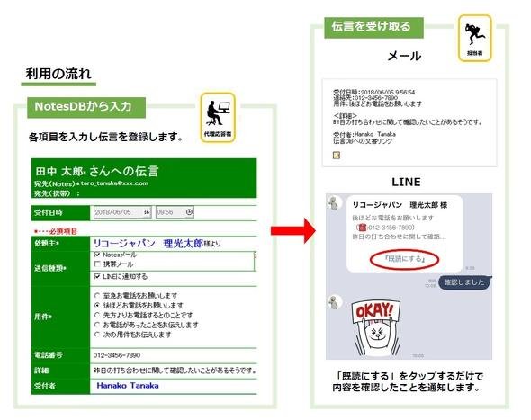Click the リコージャパン 理光太郎 様 LINE title

pos(400,205)
